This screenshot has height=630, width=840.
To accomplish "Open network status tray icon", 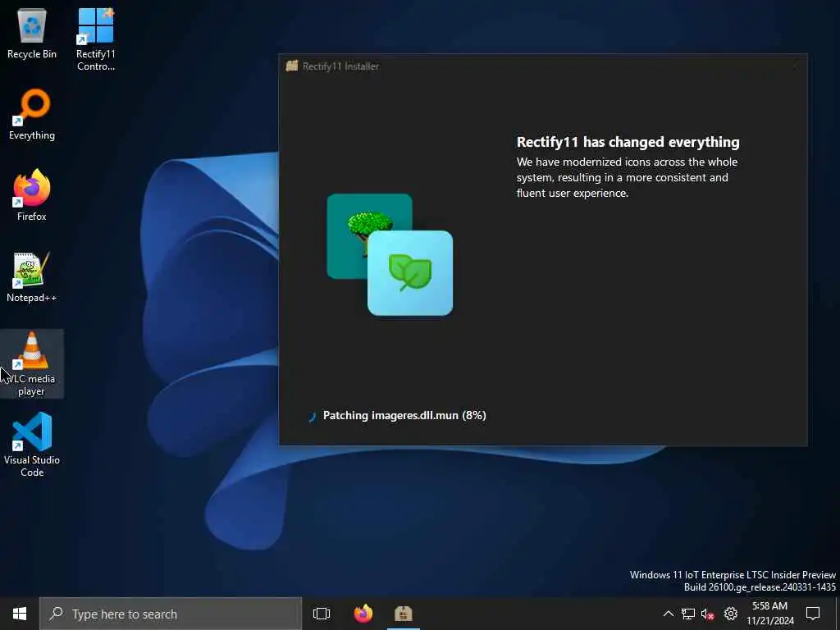I will point(688,614).
